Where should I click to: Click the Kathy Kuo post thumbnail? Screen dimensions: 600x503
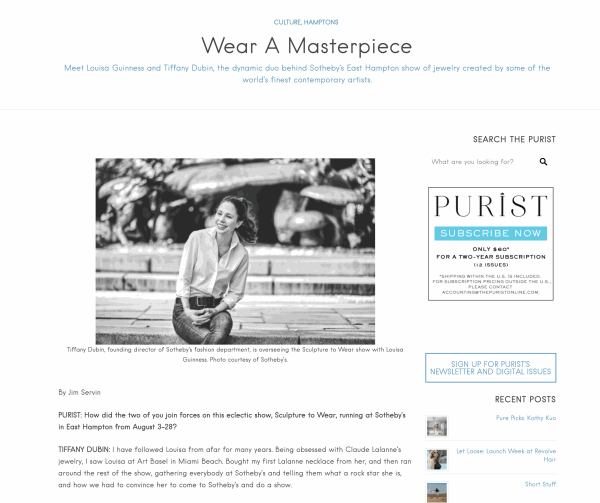click(437, 426)
